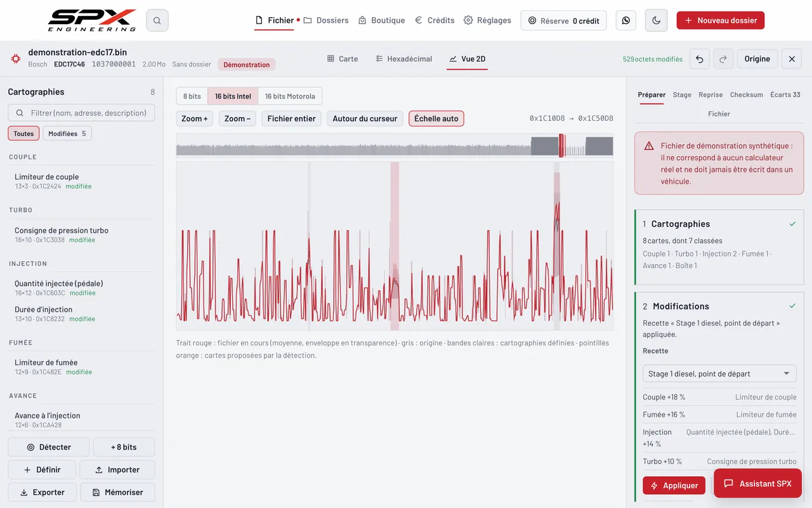Select 8 bits display mode

192,97
